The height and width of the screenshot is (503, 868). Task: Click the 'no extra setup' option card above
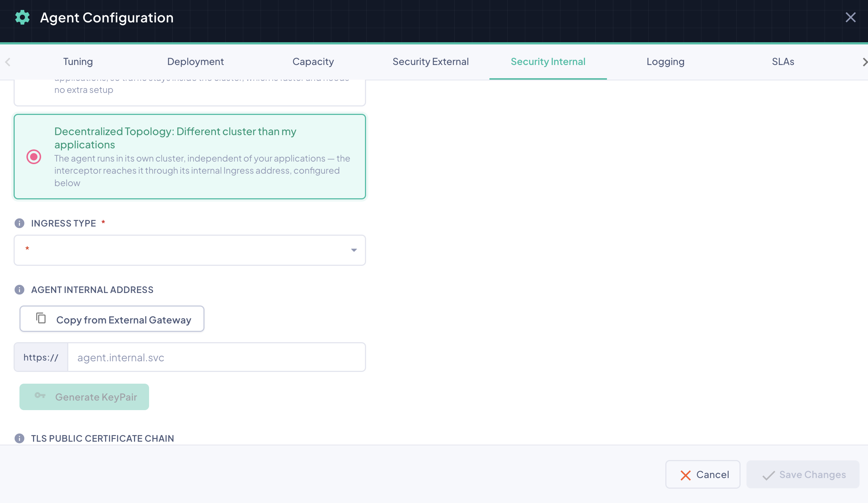tap(190, 93)
